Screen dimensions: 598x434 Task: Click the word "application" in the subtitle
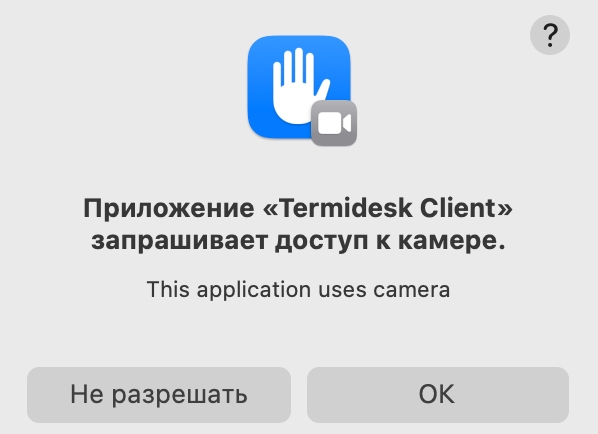254,291
